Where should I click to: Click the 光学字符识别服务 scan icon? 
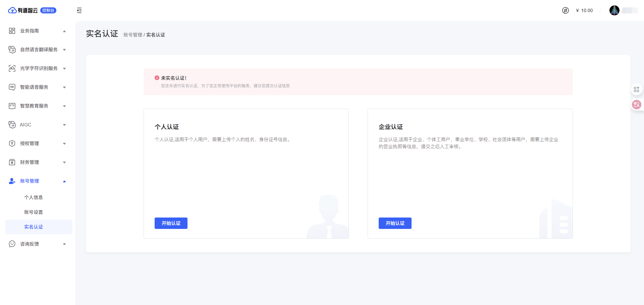tap(12, 68)
